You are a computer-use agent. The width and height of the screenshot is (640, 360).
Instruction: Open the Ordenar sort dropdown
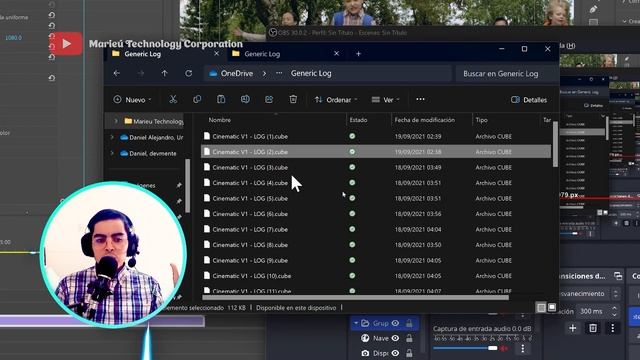[x=336, y=100]
